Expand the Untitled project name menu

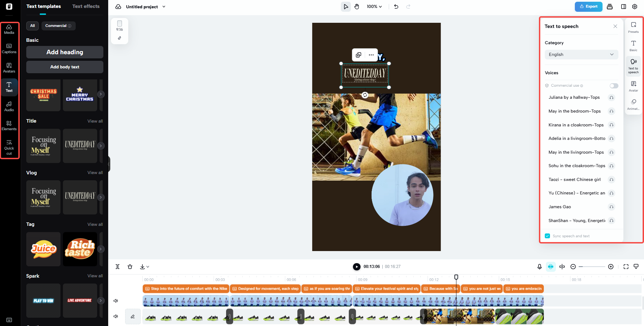point(164,7)
